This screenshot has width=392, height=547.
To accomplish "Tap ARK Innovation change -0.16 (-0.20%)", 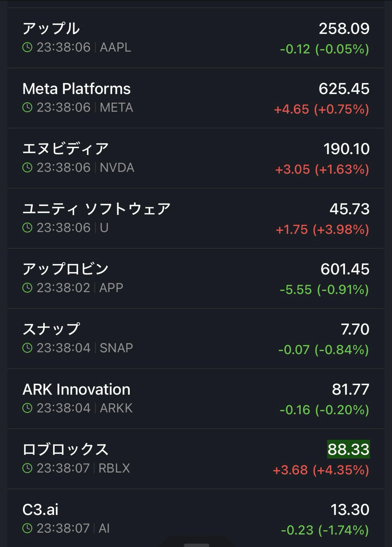I will (324, 410).
